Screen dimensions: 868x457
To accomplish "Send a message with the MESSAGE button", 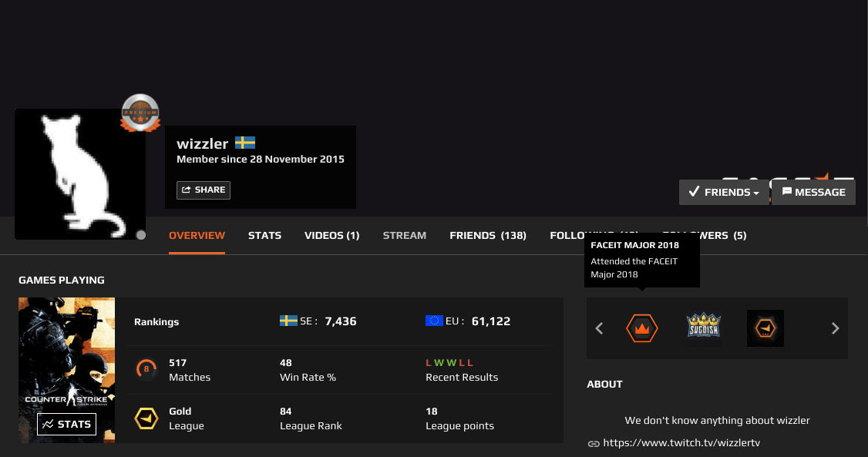I will 813,192.
